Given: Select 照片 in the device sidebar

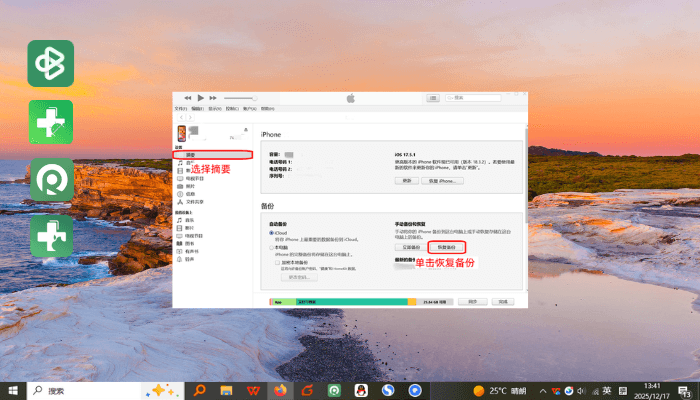Looking at the screenshot, I should coord(187,186).
